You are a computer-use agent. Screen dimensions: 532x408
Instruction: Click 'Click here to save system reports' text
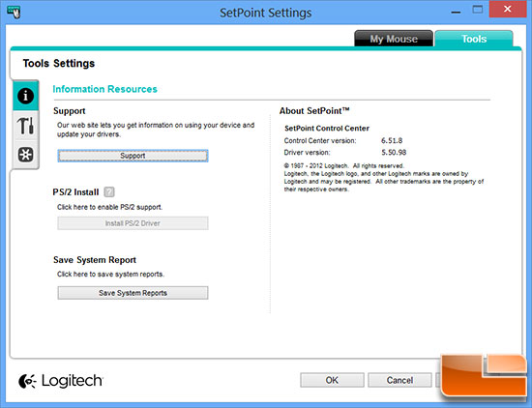pyautogui.click(x=110, y=274)
